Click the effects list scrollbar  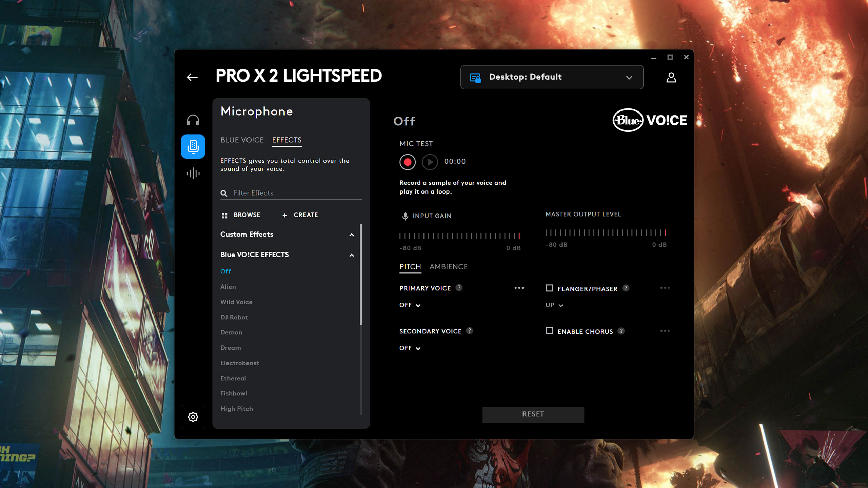click(361, 274)
